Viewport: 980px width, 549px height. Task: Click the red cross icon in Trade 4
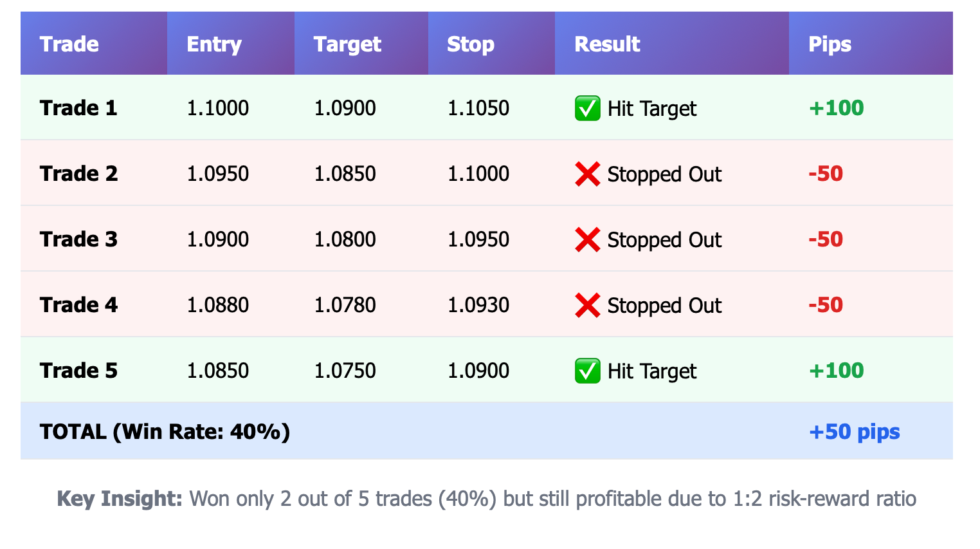[x=588, y=306]
